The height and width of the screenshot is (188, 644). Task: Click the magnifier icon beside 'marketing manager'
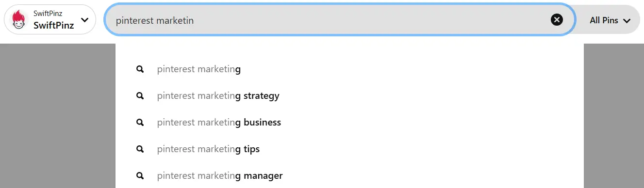click(140, 175)
